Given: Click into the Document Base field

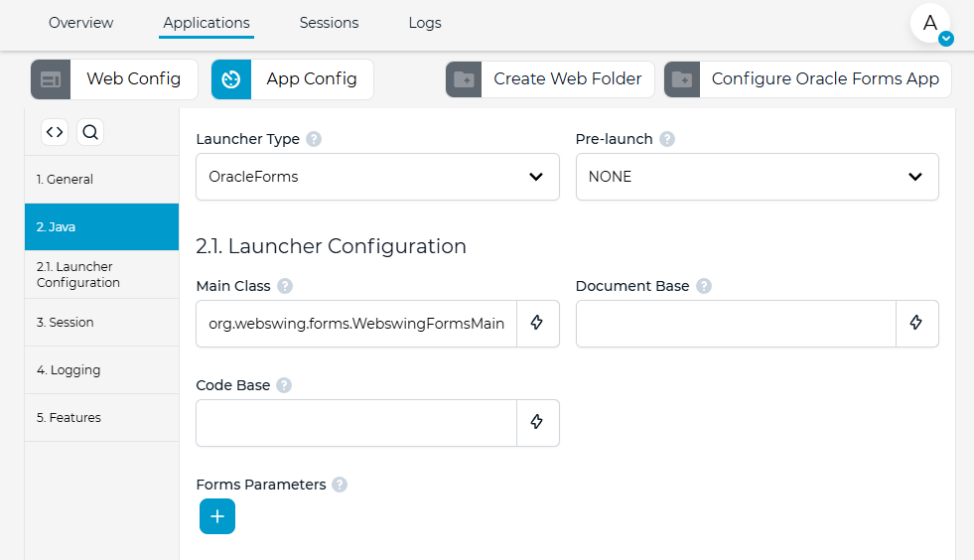Looking at the screenshot, I should (736, 324).
